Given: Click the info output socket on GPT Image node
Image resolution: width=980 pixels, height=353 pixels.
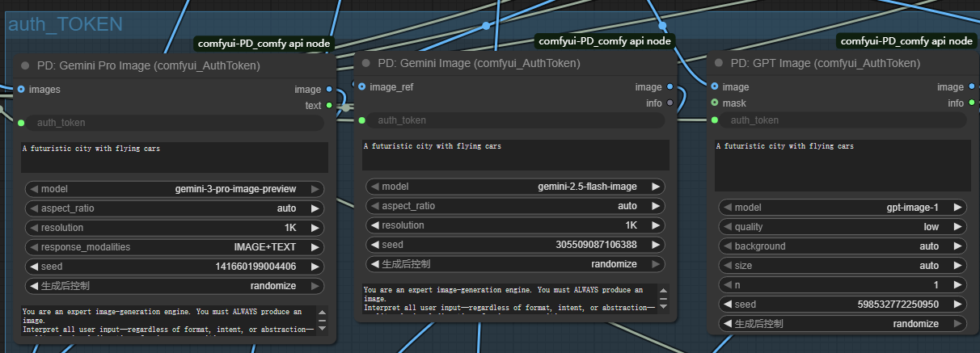Looking at the screenshot, I should (x=971, y=103).
